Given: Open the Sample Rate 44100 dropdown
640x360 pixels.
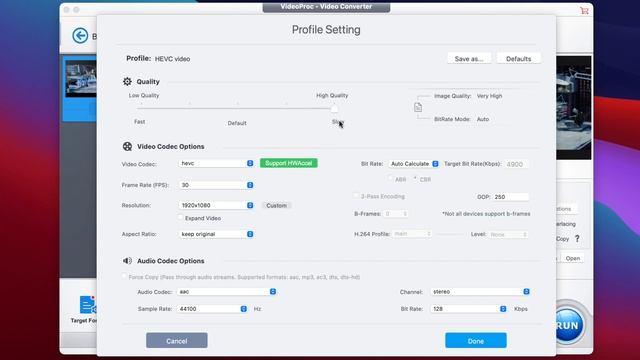Looking at the screenshot, I should [x=212, y=309].
